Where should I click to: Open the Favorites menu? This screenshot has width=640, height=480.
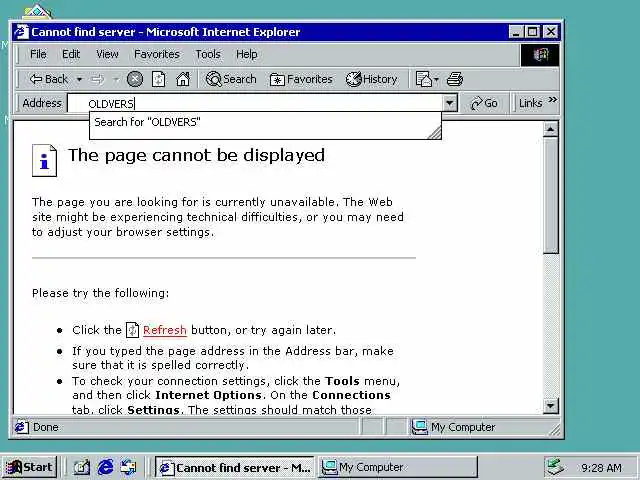(x=157, y=54)
